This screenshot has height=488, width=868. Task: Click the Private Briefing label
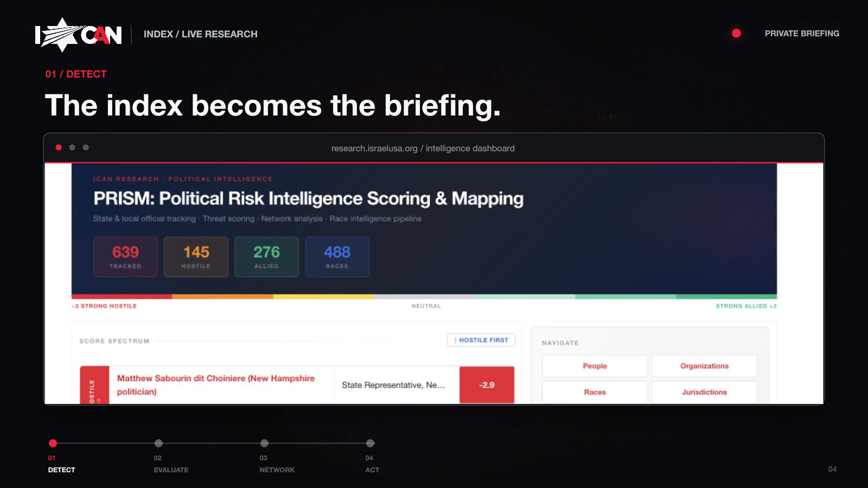[802, 34]
